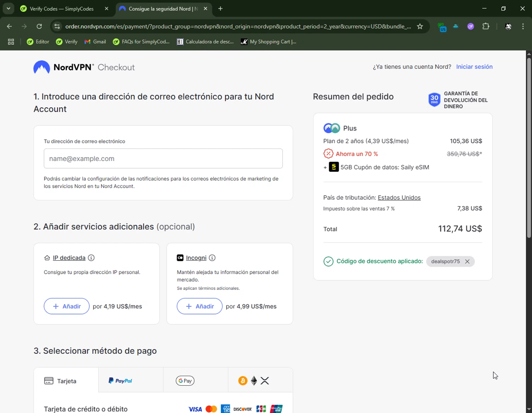The image size is (532, 413).
Task: Open the apps grid bookmark
Action: coord(11,41)
